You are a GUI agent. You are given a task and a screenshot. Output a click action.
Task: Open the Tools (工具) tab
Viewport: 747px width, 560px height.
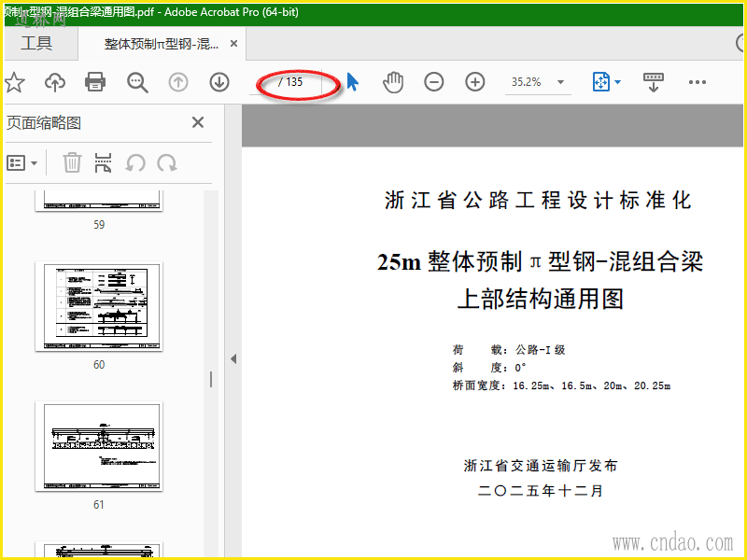click(x=36, y=43)
